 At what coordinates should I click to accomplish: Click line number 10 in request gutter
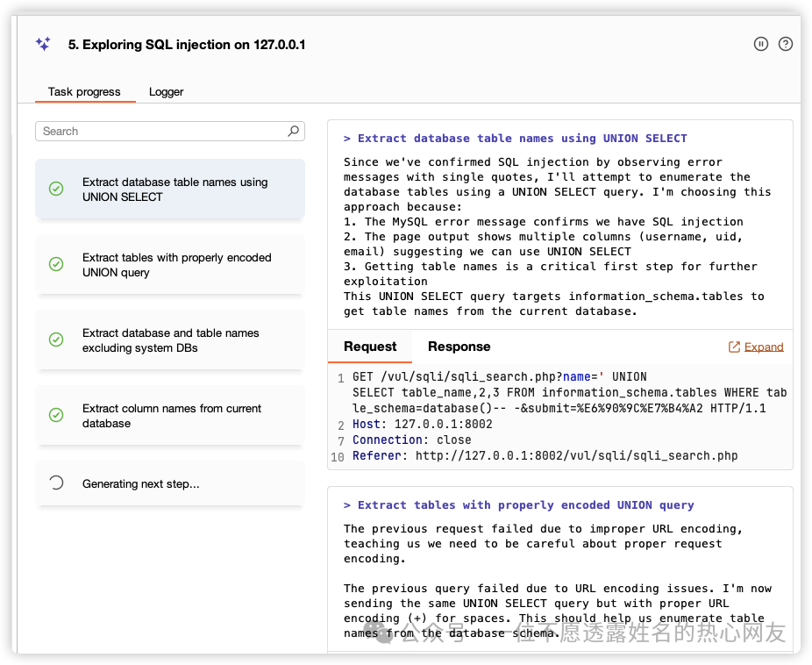coord(338,457)
